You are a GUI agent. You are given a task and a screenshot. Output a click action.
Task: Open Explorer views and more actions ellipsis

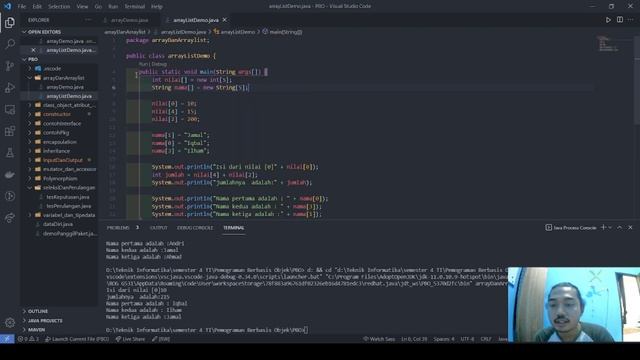tap(88, 20)
